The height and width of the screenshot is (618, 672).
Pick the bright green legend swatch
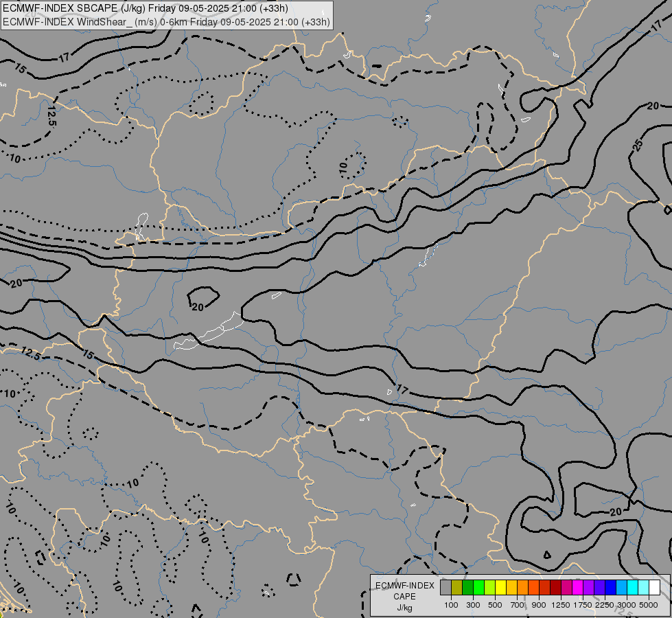coord(478,588)
